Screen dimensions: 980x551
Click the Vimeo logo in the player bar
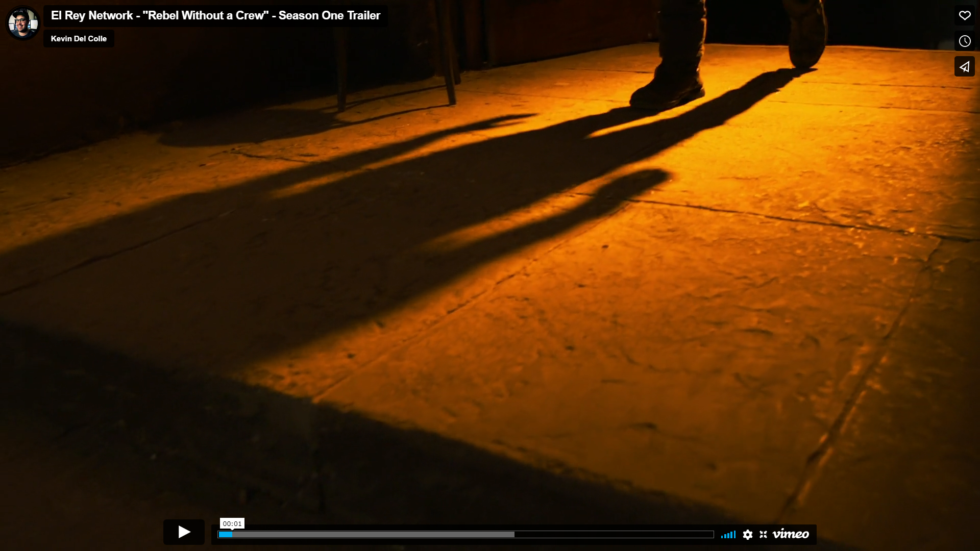(x=791, y=534)
